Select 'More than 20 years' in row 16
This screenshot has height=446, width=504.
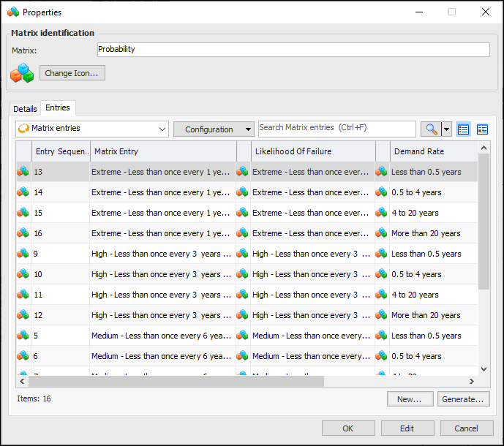tap(426, 233)
